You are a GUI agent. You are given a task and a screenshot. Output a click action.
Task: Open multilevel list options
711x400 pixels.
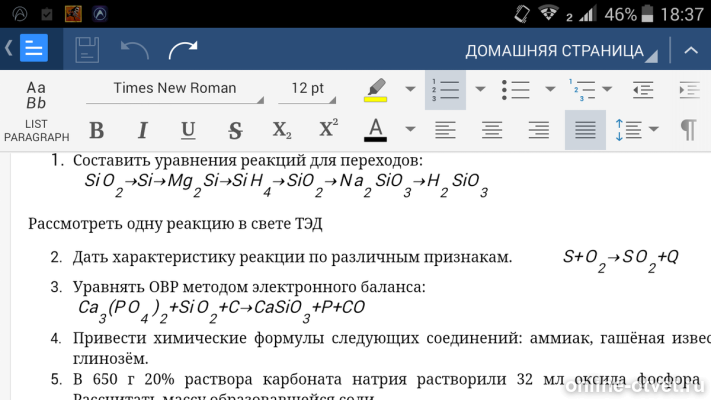[582, 90]
